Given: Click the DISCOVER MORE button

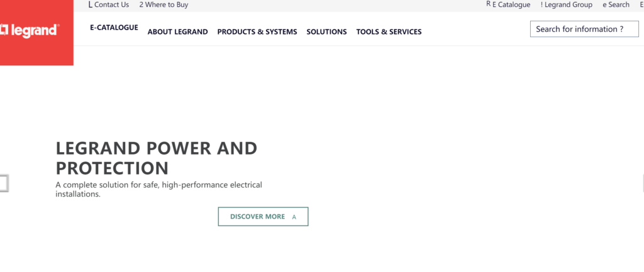Looking at the screenshot, I should (263, 217).
